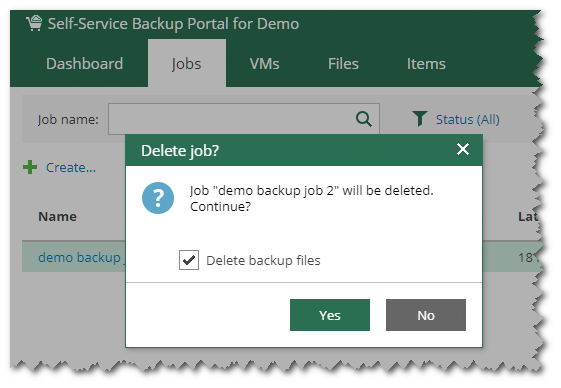Screen dimensions: 561x388
Task: Click the Delete job? dialog title
Action: pyautogui.click(x=180, y=151)
